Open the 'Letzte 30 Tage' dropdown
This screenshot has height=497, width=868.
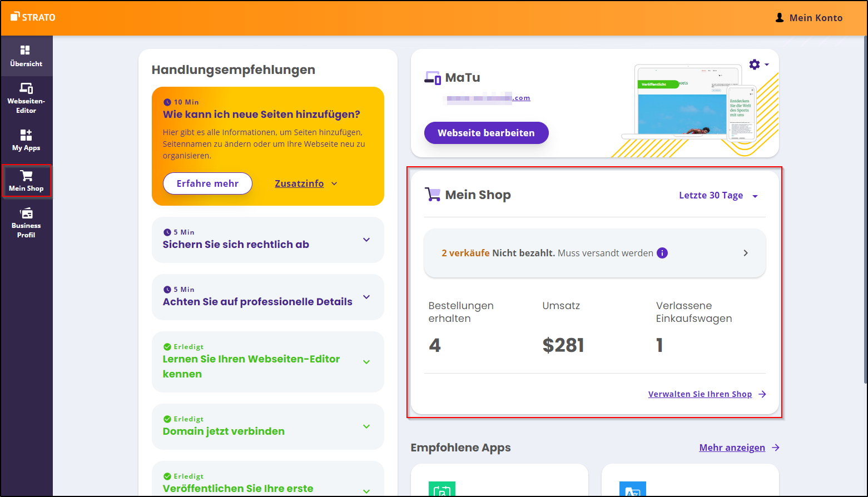718,195
